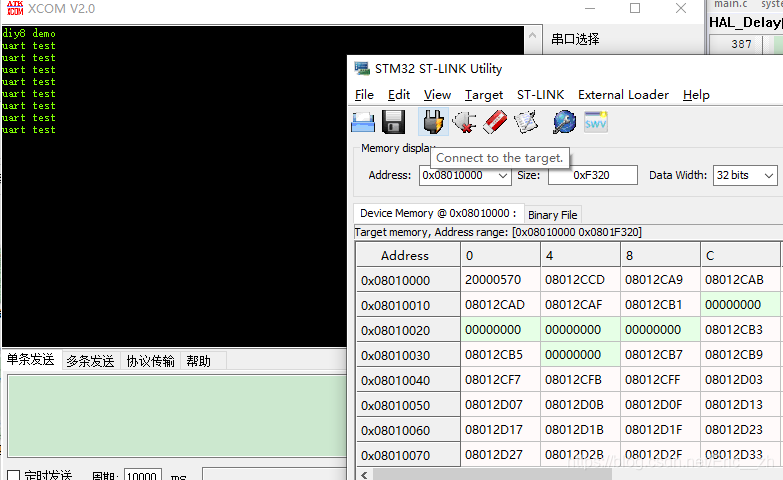Select cell 08012D0B
783x480 pixels.
pos(580,405)
